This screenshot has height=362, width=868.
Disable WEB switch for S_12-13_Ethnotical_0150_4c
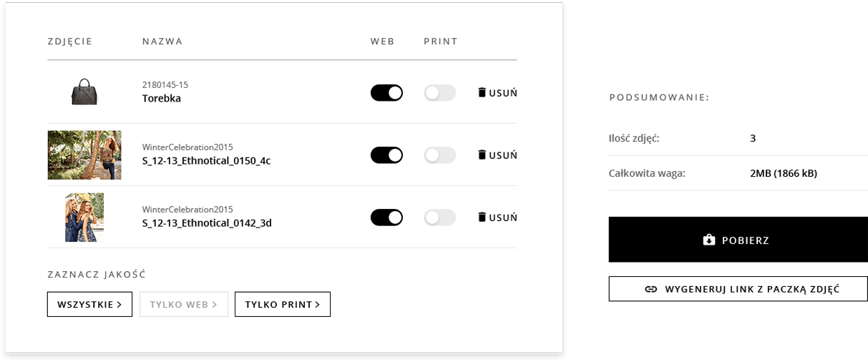(386, 155)
